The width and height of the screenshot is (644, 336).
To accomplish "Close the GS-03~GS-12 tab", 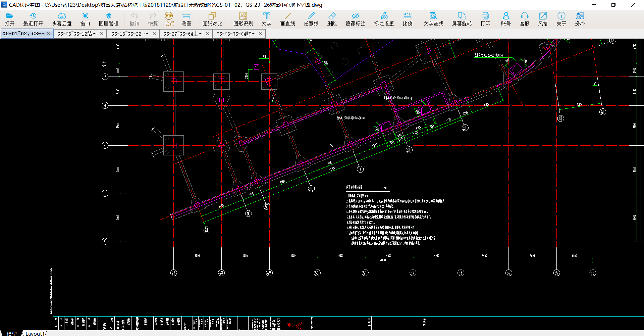I will point(102,34).
